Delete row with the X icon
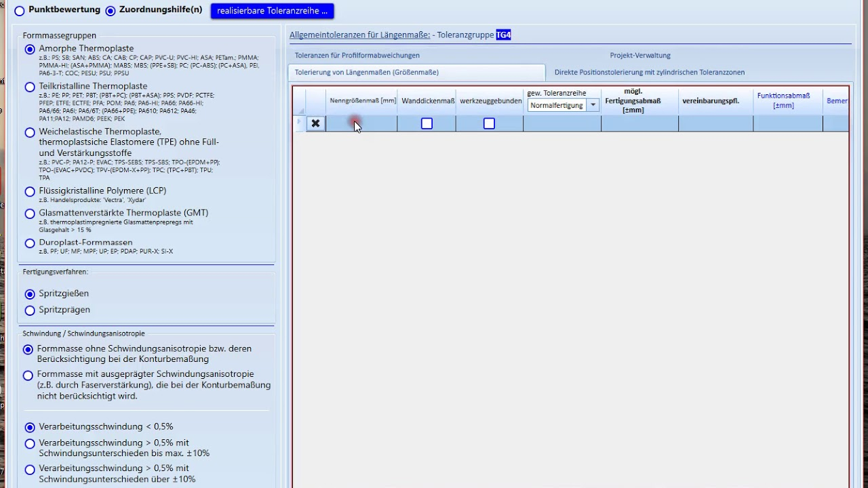Screen dimensions: 868x488 [x=315, y=123]
